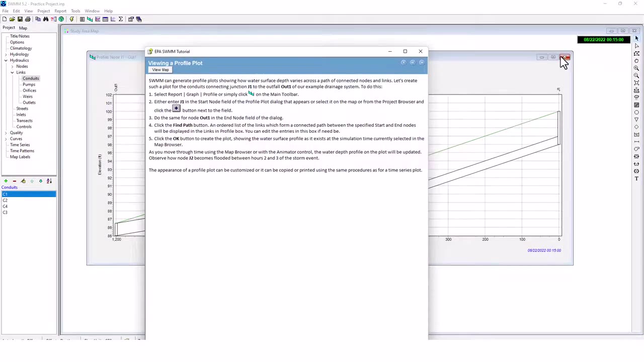Create a new project from the toolbar
This screenshot has width=644, height=362.
[x=5, y=19]
